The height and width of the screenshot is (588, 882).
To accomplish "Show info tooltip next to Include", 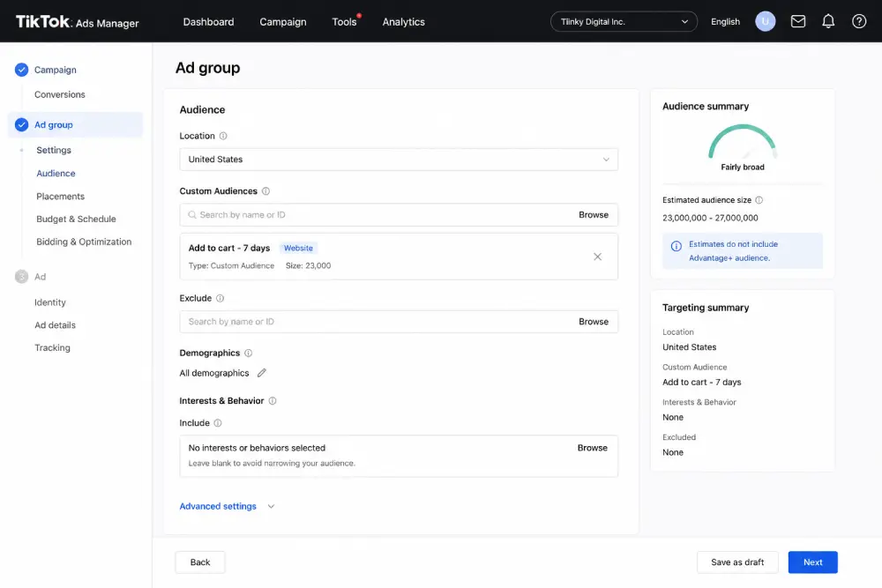I will click(218, 423).
